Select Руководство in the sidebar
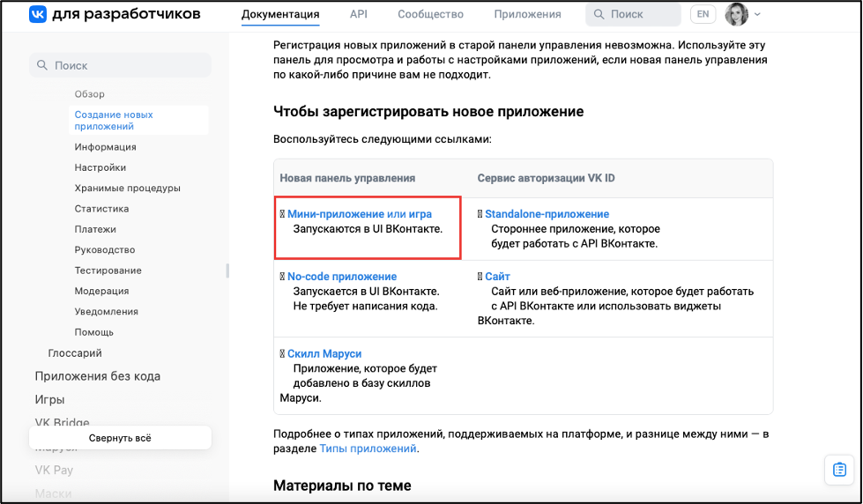 105,250
